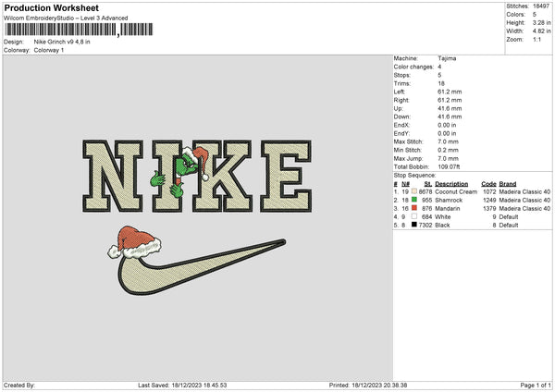
Task: Click the Total Bobbin value '109.07ft'
Action: click(449, 166)
